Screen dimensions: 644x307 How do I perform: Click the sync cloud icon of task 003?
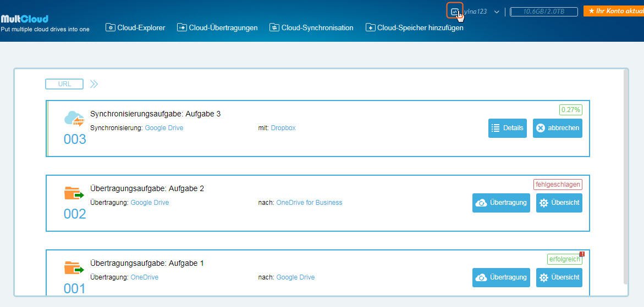click(x=74, y=119)
